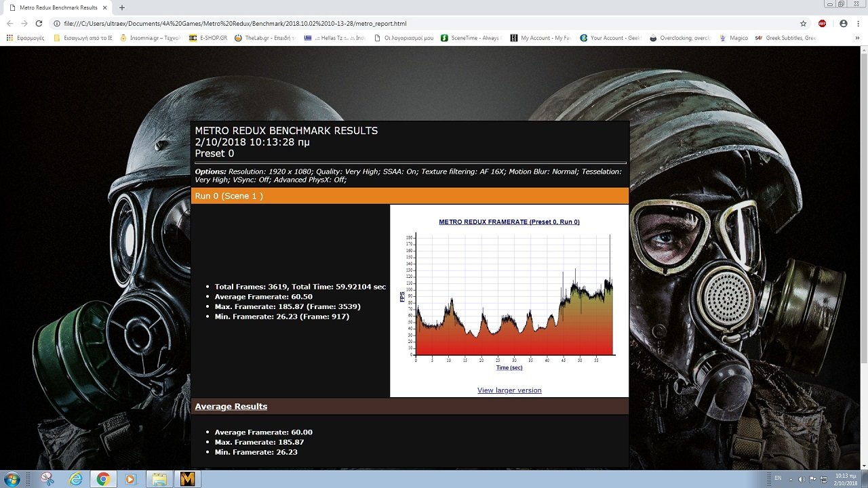Click Average Framerate: 60.50 text
This screenshot has height=488, width=868.
click(263, 297)
